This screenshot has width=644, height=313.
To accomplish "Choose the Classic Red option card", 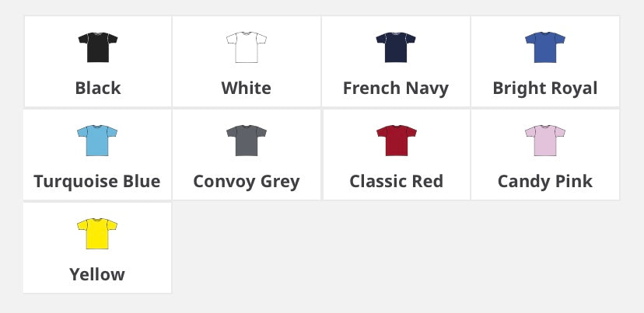I will [x=397, y=155].
